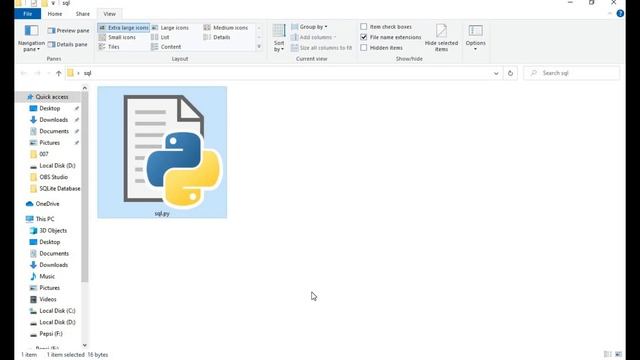Open 3D Objects under This PC
640x360 pixels.
pos(53,230)
